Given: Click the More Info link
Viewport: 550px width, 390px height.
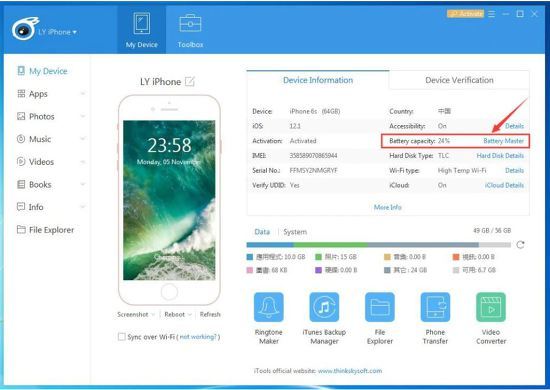Looking at the screenshot, I should (x=387, y=207).
